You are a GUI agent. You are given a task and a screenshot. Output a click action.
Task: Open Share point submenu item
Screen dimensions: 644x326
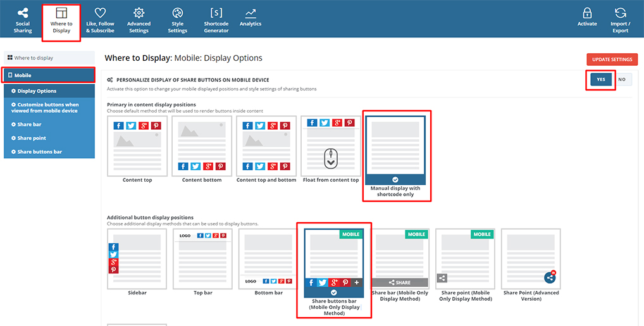32,138
